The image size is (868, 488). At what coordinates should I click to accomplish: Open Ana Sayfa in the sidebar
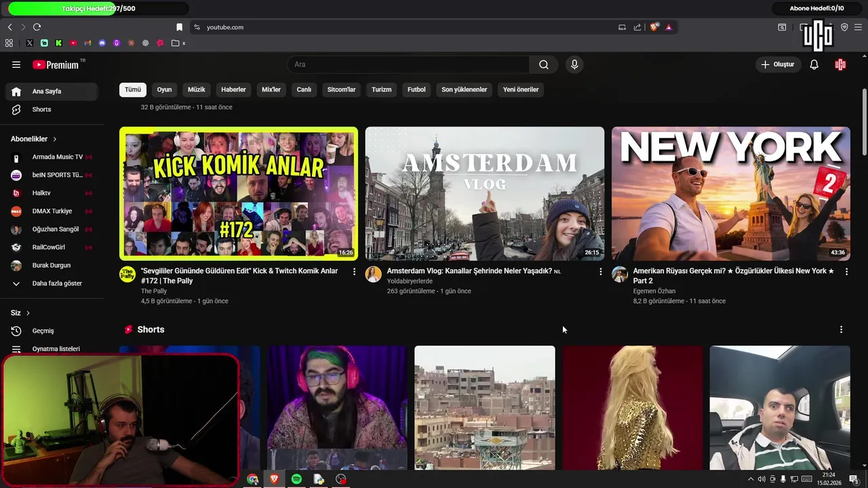52,91
